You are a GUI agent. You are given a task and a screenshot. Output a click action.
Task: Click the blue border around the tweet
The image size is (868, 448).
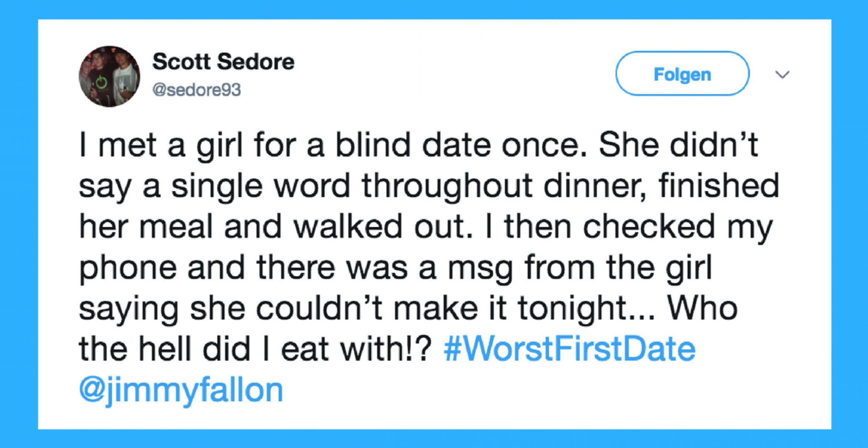pos(19,223)
